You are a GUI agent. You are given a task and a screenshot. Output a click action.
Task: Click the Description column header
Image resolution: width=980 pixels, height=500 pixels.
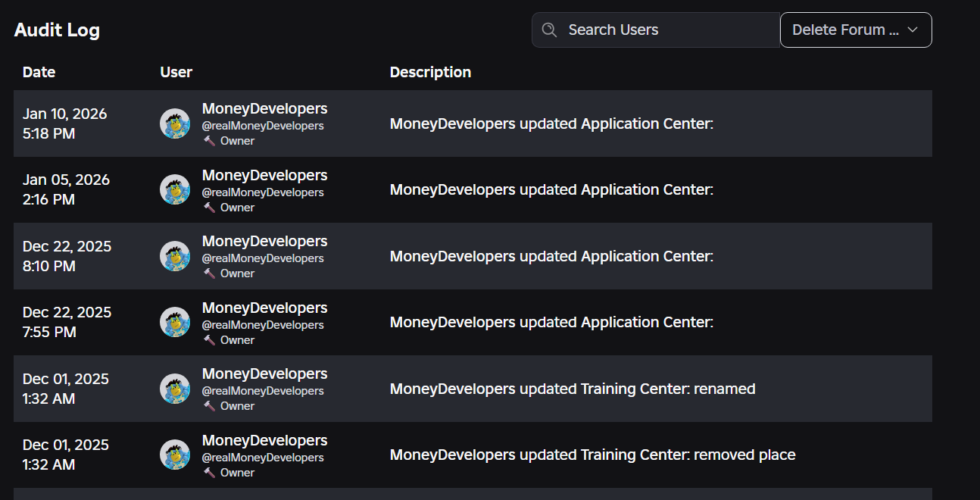click(x=430, y=72)
